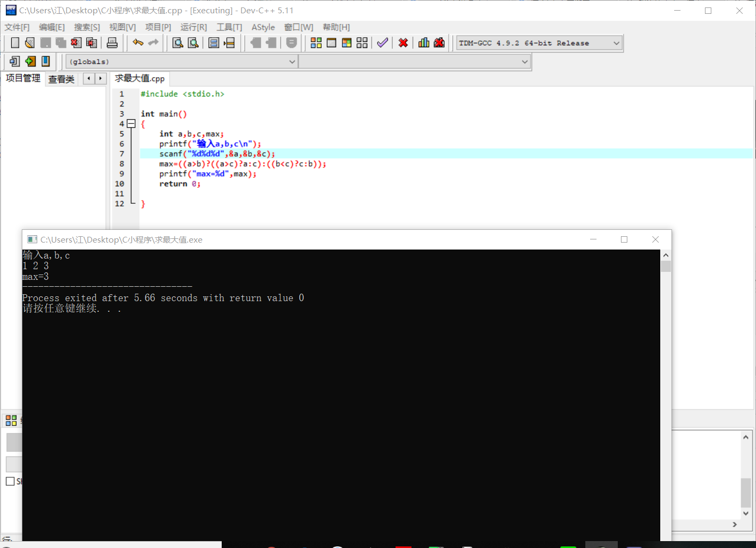
Task: Tick the checkbox in the bottom-left panel
Action: (10, 481)
